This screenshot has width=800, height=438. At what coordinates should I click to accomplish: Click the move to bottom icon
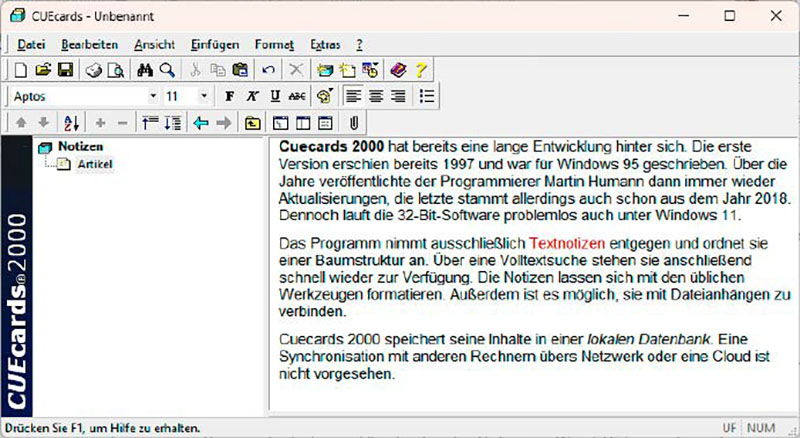(172, 123)
